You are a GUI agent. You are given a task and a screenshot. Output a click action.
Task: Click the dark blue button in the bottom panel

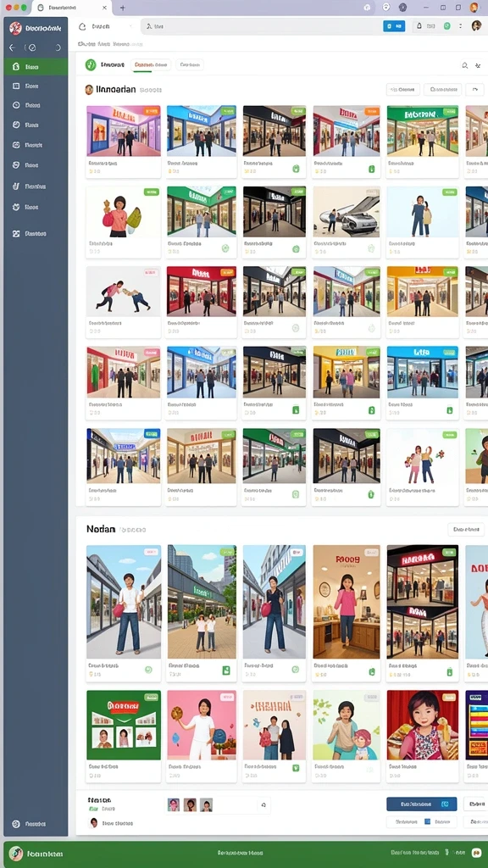422,804
